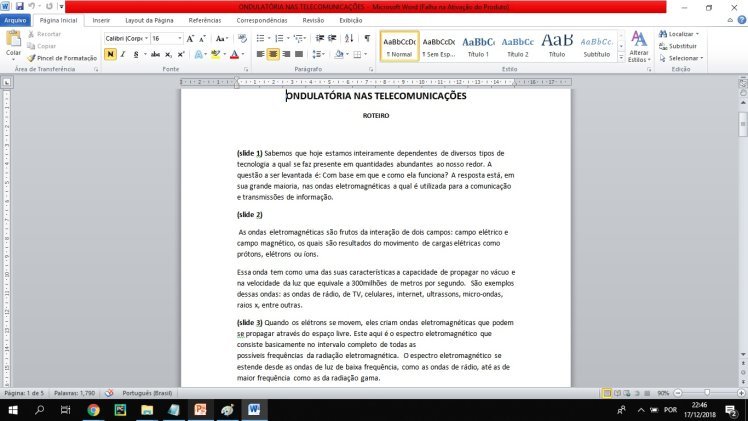Align text right
The image size is (748, 421).
tap(286, 54)
